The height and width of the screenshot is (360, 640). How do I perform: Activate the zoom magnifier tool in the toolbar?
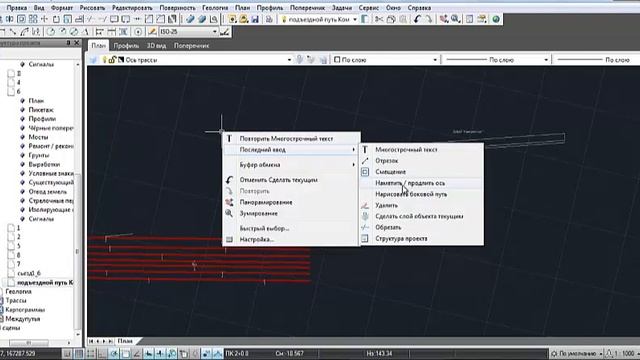(456, 19)
